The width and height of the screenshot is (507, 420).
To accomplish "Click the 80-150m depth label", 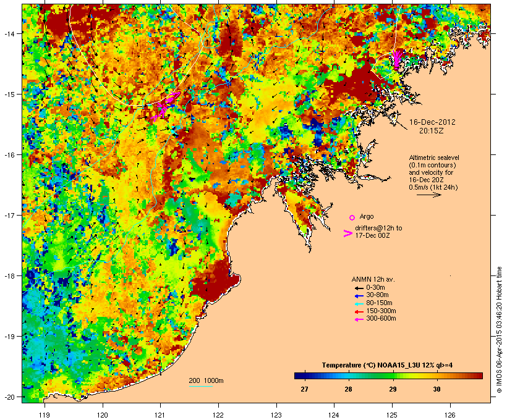I will pyautogui.click(x=379, y=303).
